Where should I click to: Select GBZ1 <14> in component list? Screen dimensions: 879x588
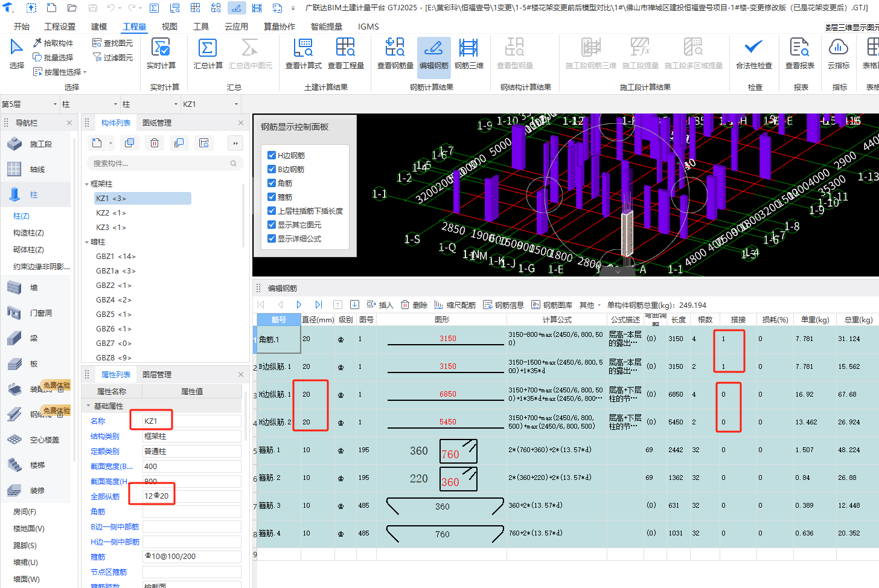pos(116,257)
